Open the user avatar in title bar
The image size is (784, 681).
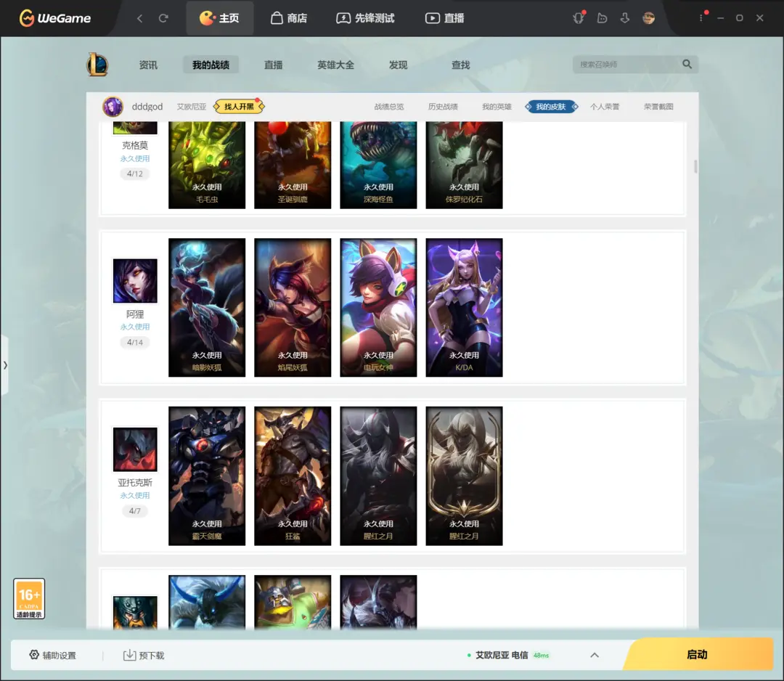pyautogui.click(x=648, y=18)
